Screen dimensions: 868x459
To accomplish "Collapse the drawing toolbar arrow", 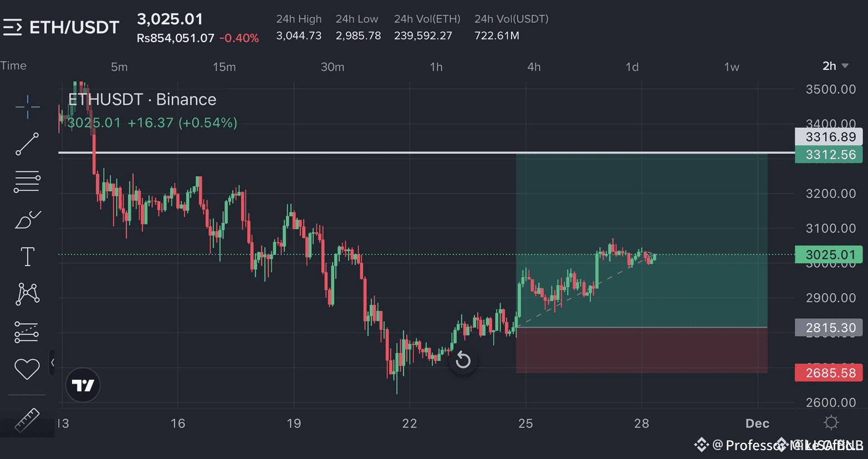I will tap(52, 363).
